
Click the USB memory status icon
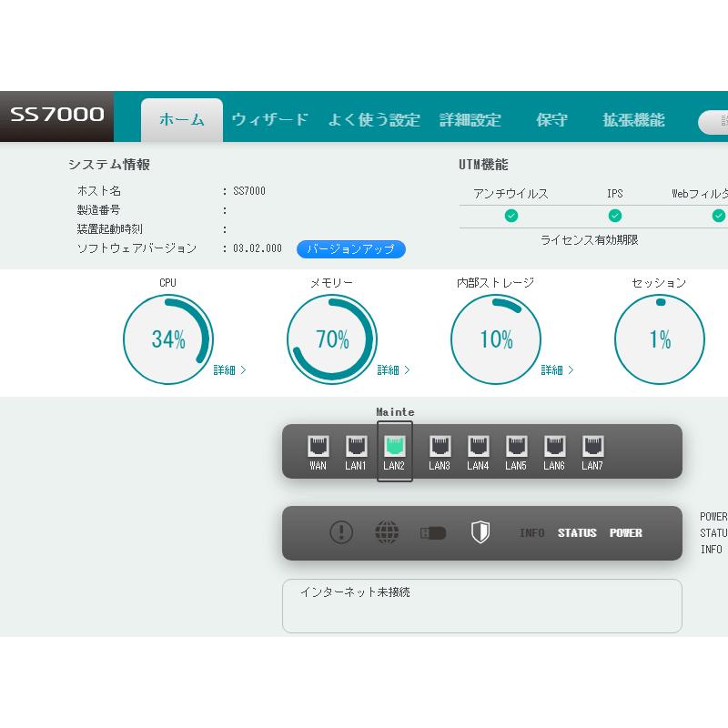pyautogui.click(x=433, y=532)
